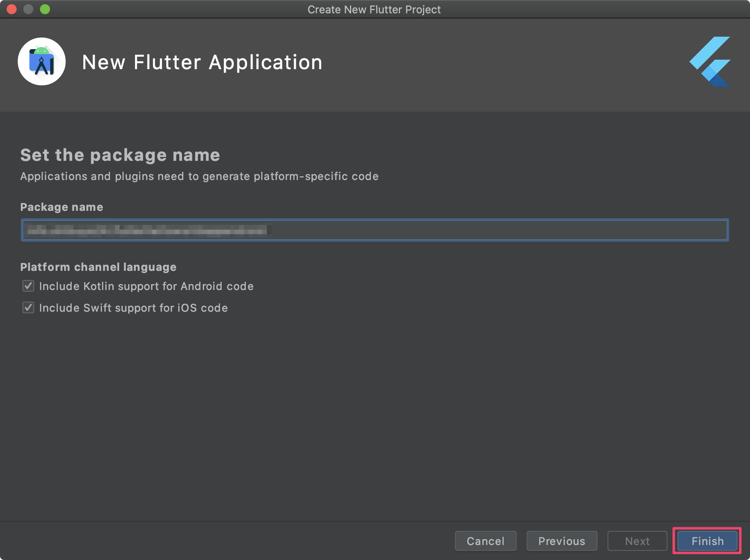Click the "Platform channel language" label
750x560 pixels.
pyautogui.click(x=98, y=267)
